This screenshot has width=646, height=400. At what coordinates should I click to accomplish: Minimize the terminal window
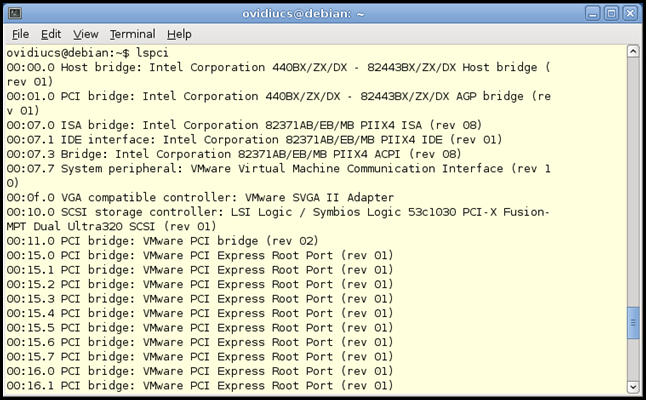point(592,13)
